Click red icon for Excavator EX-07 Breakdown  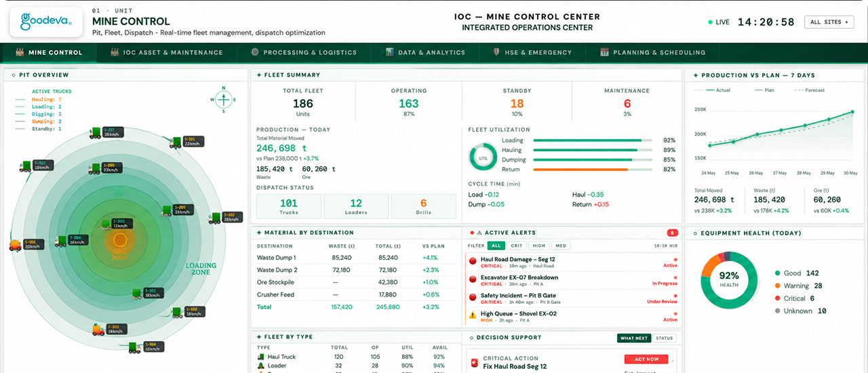(473, 278)
